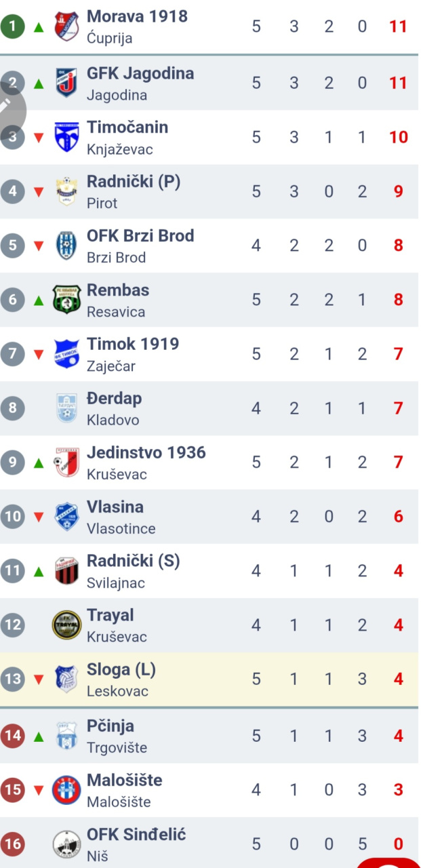Open the Timok 1919 team logo

coord(66,353)
